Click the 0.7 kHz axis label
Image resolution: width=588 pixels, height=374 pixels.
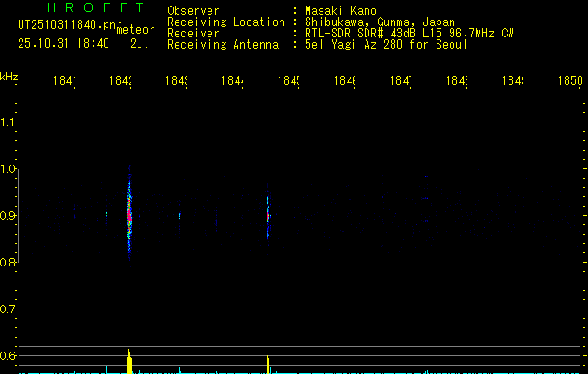8,309
